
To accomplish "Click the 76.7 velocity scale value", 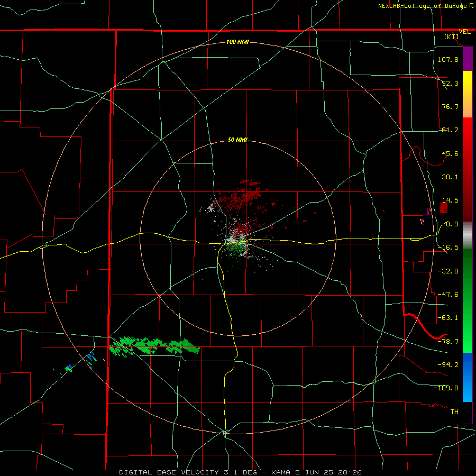I will pos(450,106).
